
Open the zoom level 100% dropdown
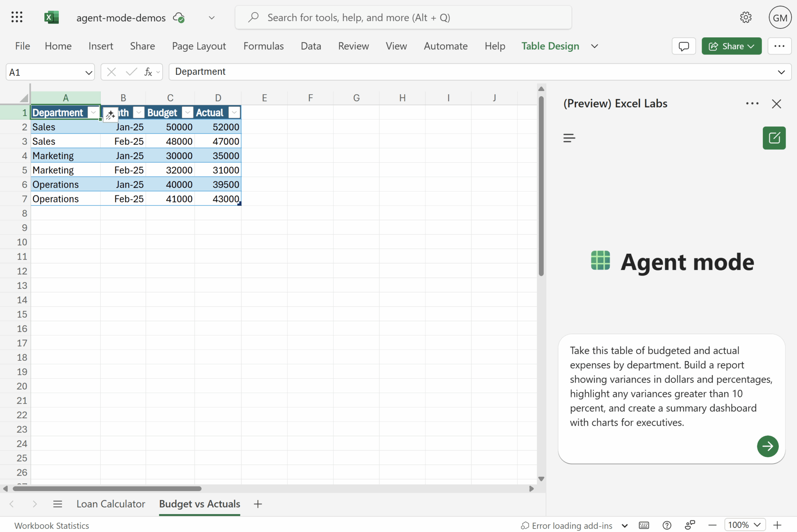(x=744, y=525)
